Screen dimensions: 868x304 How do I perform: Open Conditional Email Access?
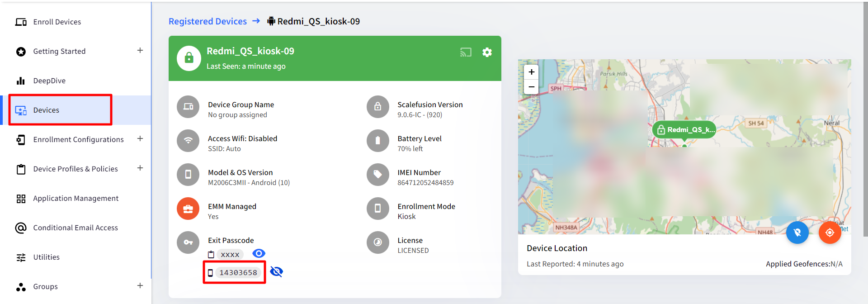tap(75, 228)
